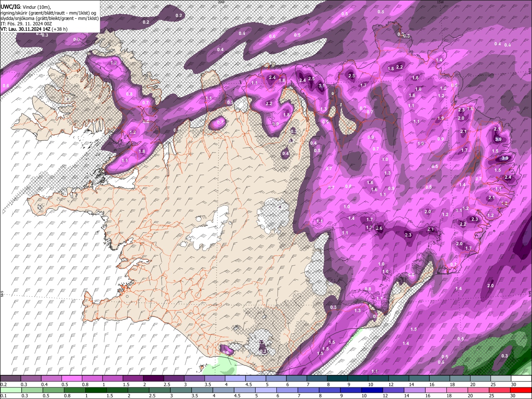Select the bright pink 0.5–0.8 upper legend swatch
Image resolution: width=532 pixels, height=399 pixels.
(72, 379)
